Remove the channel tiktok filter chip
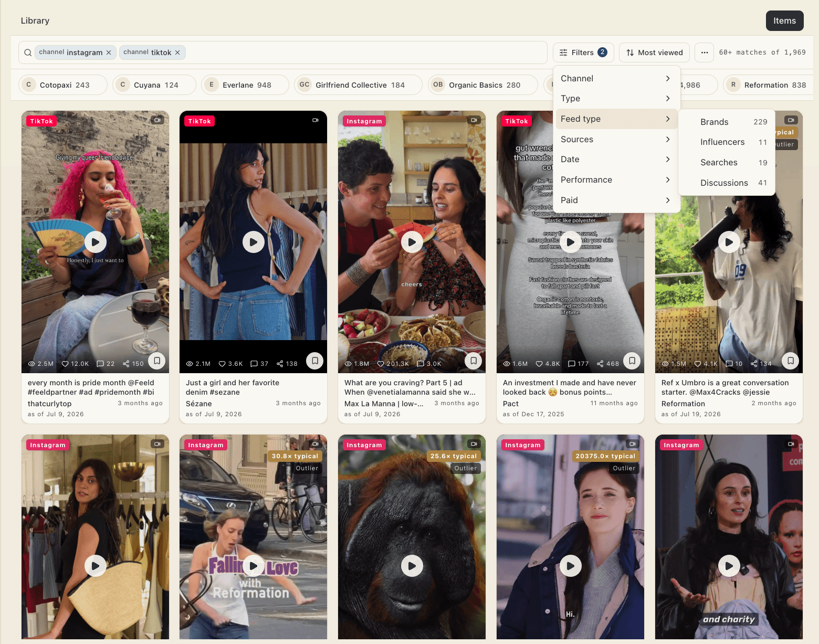The image size is (819, 644). click(177, 52)
